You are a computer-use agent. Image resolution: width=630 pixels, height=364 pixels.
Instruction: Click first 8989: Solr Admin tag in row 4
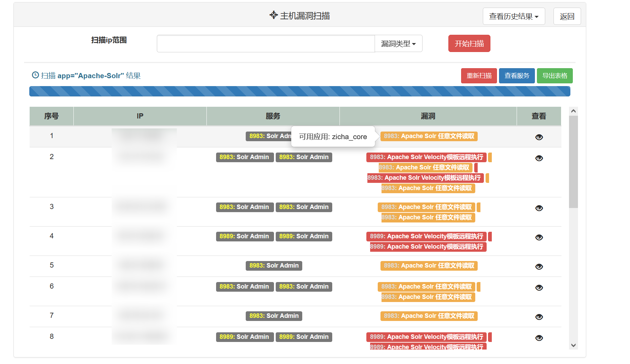244,236
